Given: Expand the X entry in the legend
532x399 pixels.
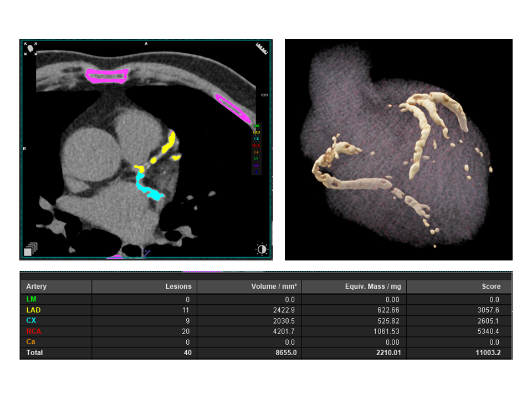Looking at the screenshot, I should (256, 172).
